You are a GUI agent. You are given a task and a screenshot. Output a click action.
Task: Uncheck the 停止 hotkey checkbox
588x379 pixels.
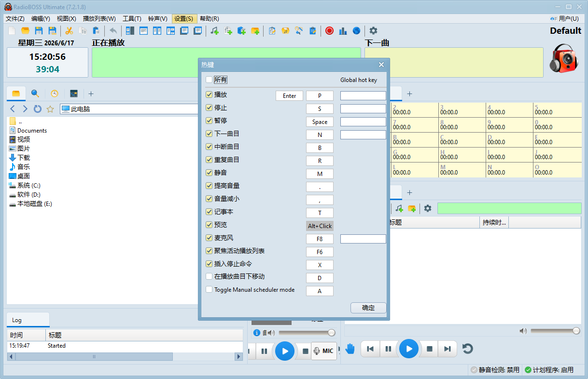pos(209,108)
